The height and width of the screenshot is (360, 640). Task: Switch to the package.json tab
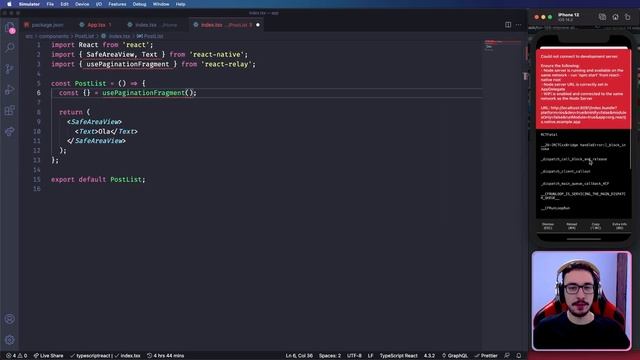[x=44, y=25]
